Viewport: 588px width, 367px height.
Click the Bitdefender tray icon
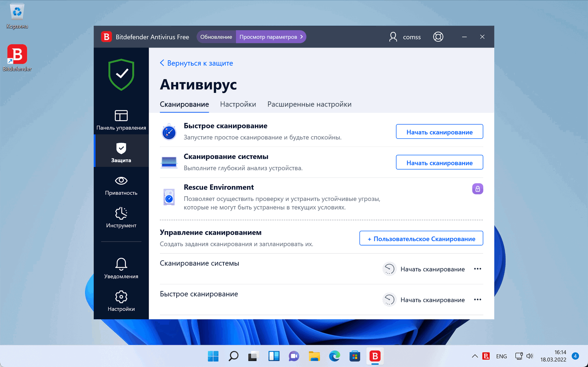click(x=486, y=356)
